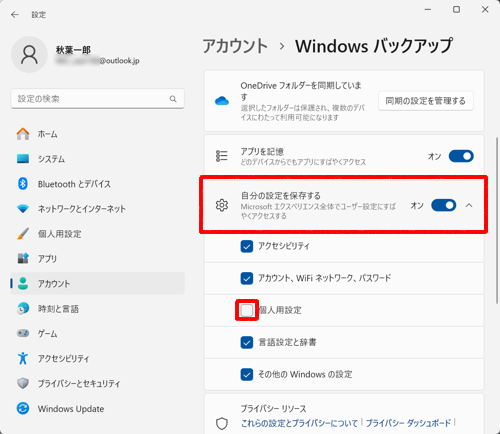This screenshot has width=500, height=434.
Task: Click the アカウント breadcrumb in the title
Action: 235,46
